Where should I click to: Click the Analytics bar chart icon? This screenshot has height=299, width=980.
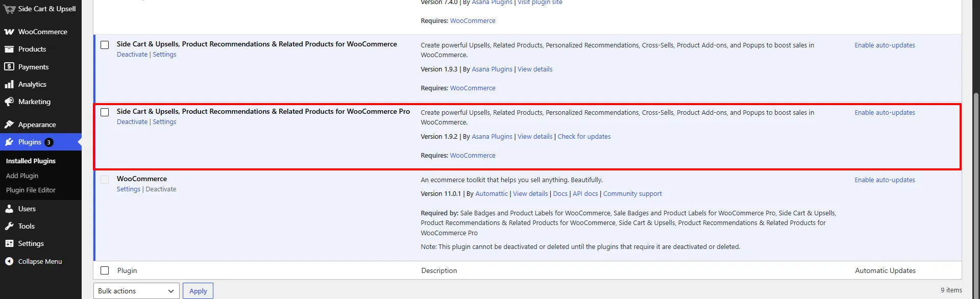[9, 84]
